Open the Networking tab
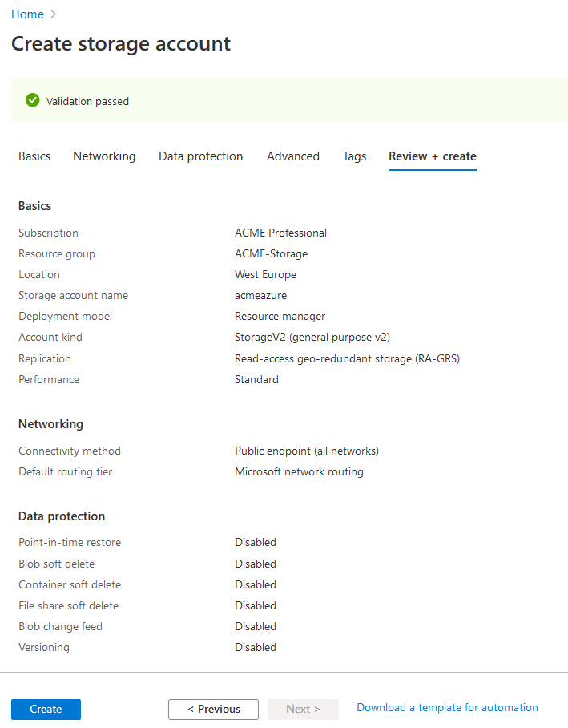 pos(104,156)
